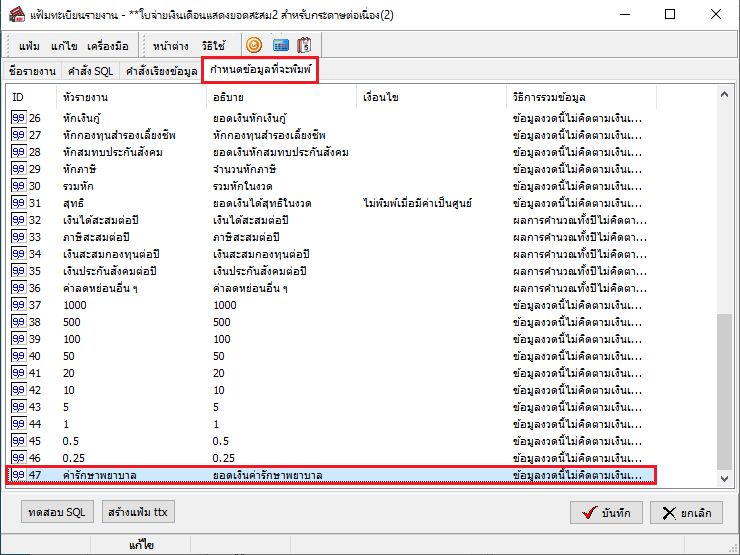Select the row icon for ID 40
This screenshot has height=555, width=740.
(x=18, y=355)
